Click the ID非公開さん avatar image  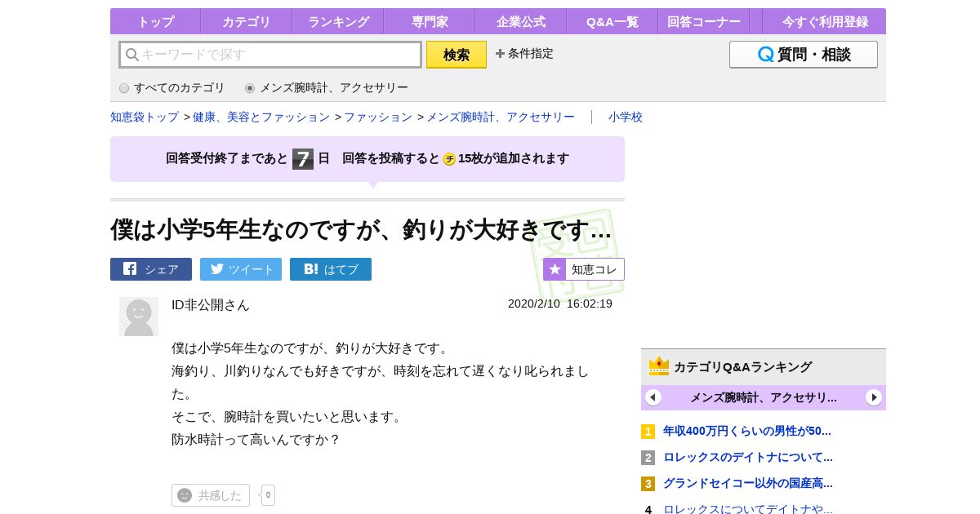[139, 317]
